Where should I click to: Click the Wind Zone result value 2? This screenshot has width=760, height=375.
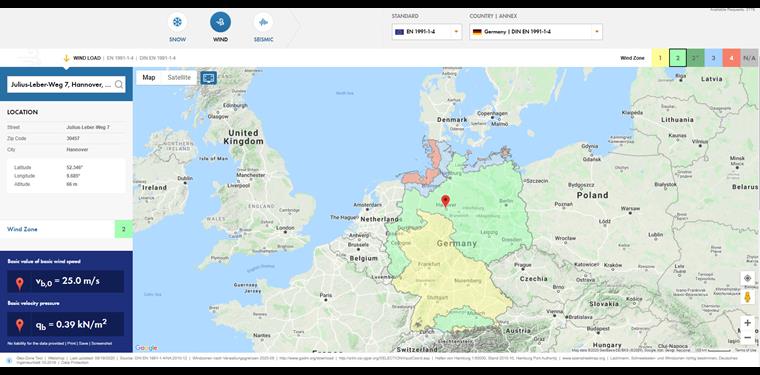(x=124, y=229)
